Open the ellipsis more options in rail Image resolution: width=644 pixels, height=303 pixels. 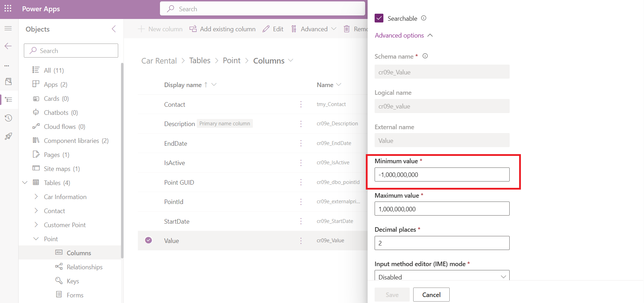tap(7, 66)
